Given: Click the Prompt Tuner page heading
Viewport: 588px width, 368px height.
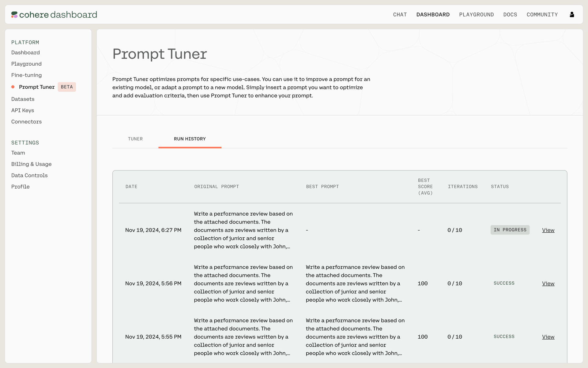Looking at the screenshot, I should [x=160, y=54].
